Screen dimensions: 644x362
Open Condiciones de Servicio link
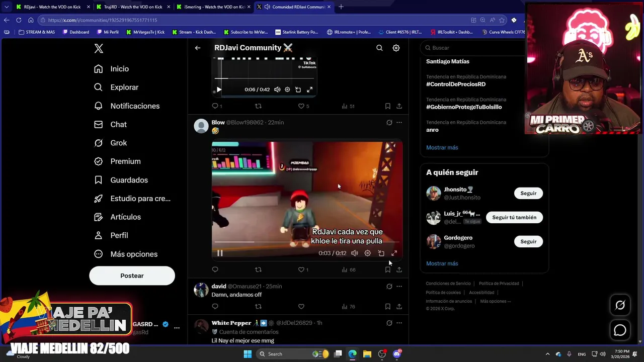click(448, 284)
